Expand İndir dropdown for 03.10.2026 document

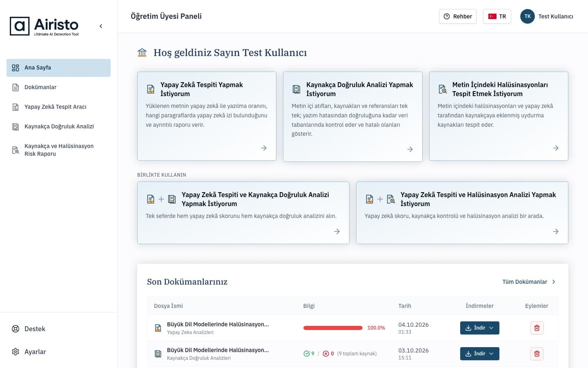480,354
